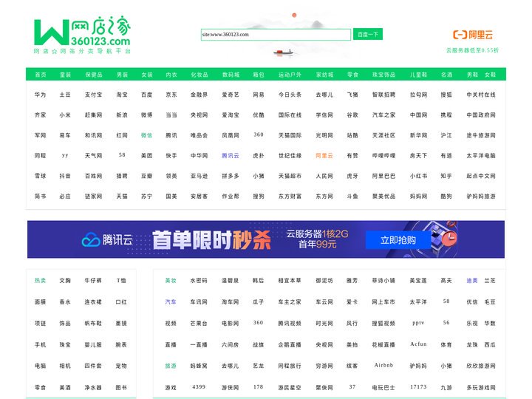Visit the 驴妈妈旅游 link
Viewport: 532px width, 399px height.
481,197
